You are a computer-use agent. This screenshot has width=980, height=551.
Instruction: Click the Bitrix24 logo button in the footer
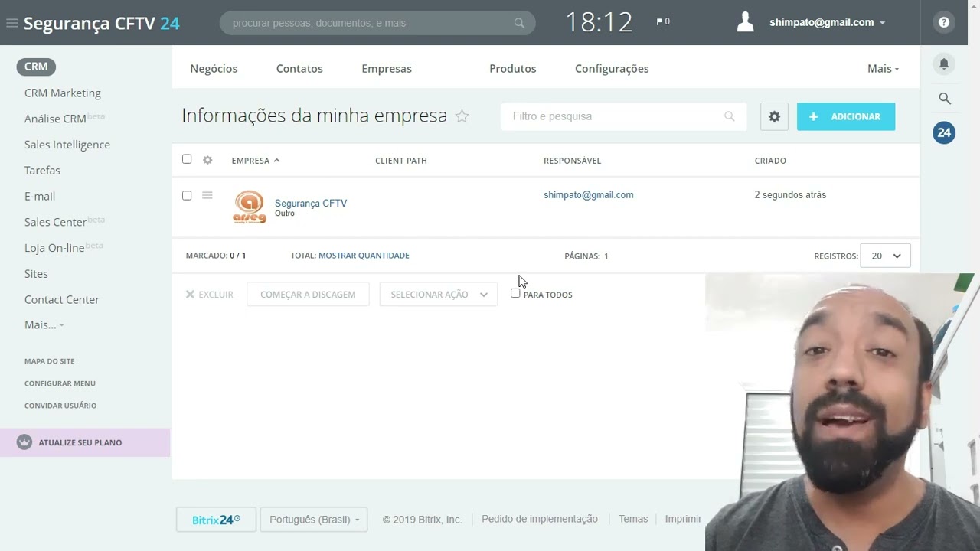(216, 519)
